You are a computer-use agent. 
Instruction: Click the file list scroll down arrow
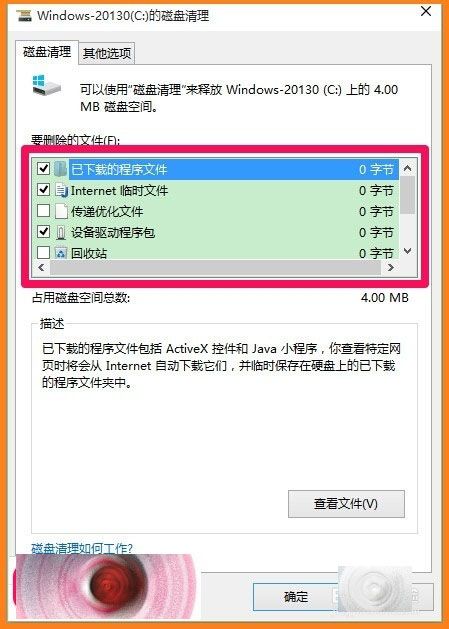[408, 251]
